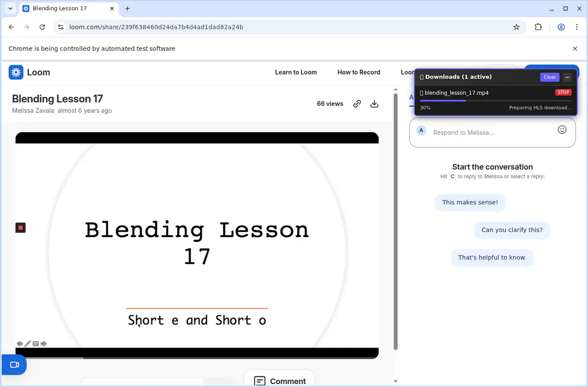The height and width of the screenshot is (387, 588).
Task: Open the tab search dropdown arrow
Action: [x=10, y=8]
